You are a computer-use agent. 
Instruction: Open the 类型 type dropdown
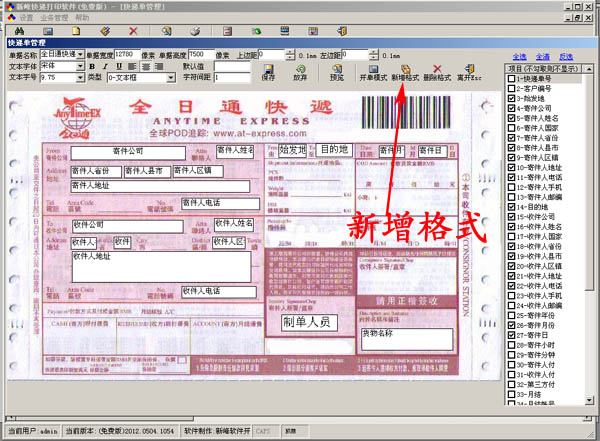[171, 78]
